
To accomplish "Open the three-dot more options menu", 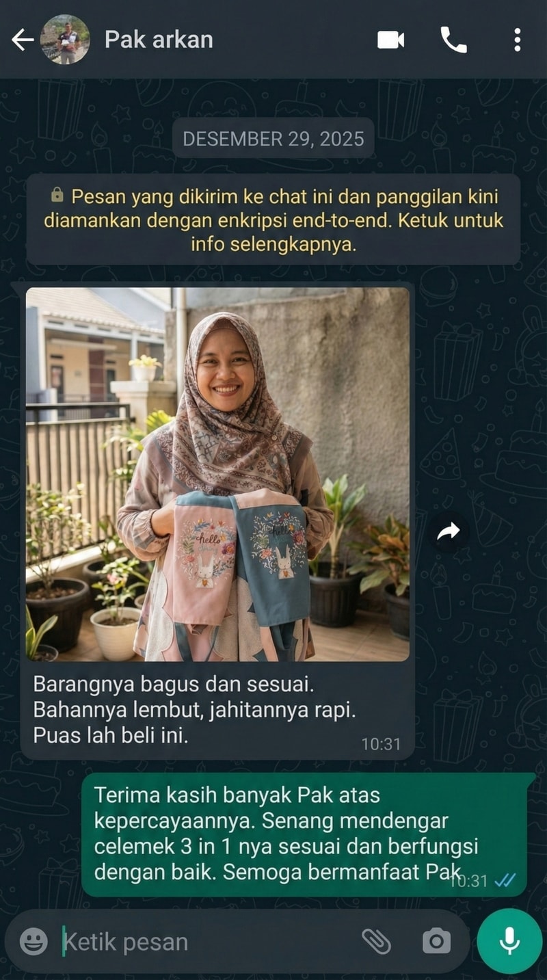I will point(517,40).
